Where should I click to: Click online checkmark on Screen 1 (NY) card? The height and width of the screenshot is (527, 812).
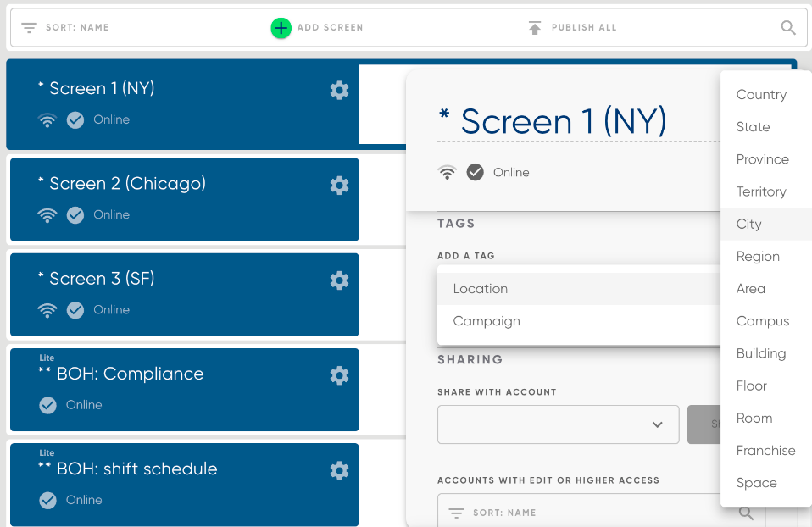point(75,120)
